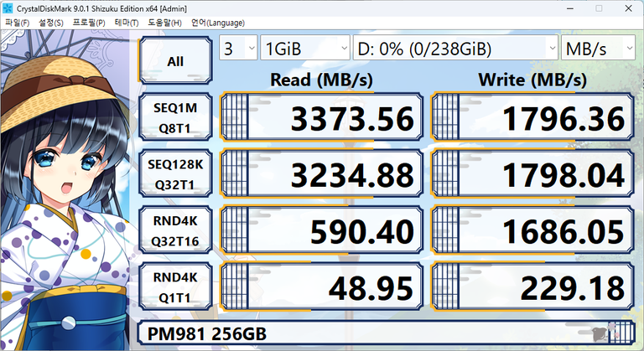Click the CrystalDiskMark app icon in title bar
Image resolution: width=644 pixels, height=351 pixels.
point(8,8)
